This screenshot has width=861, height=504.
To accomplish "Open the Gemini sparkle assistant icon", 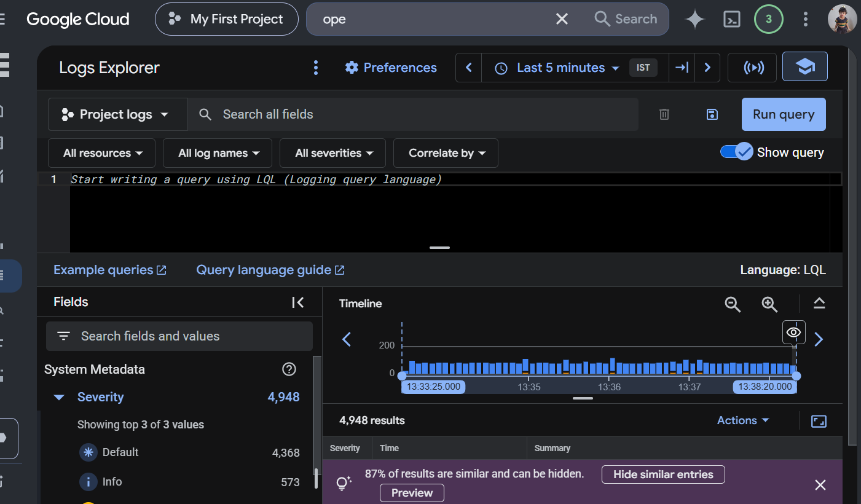I will (695, 19).
